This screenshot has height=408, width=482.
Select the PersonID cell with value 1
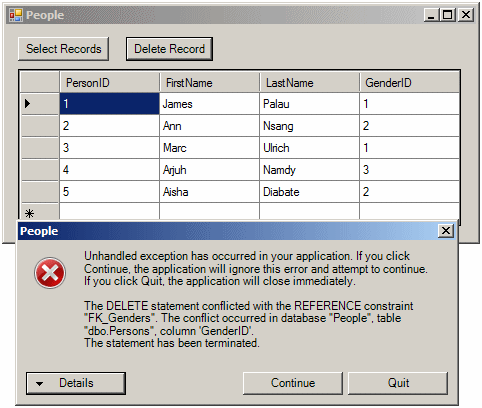110,104
